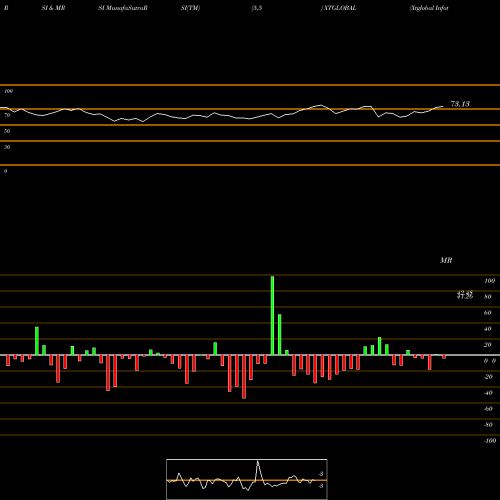This screenshot has height=500, width=500.
Task: Click the RSI axis label 50
Action: (7, 131)
